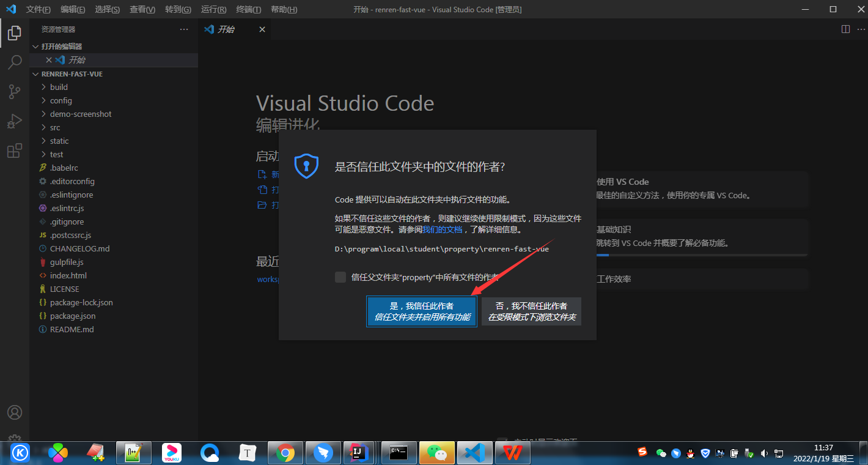
Task: Open the 终端(T) menu
Action: tap(249, 10)
